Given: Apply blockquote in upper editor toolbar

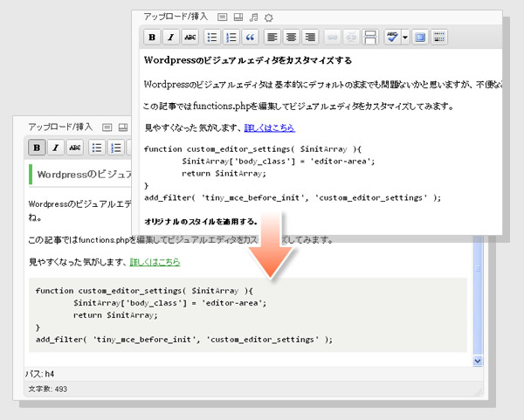Looking at the screenshot, I should click(250, 37).
